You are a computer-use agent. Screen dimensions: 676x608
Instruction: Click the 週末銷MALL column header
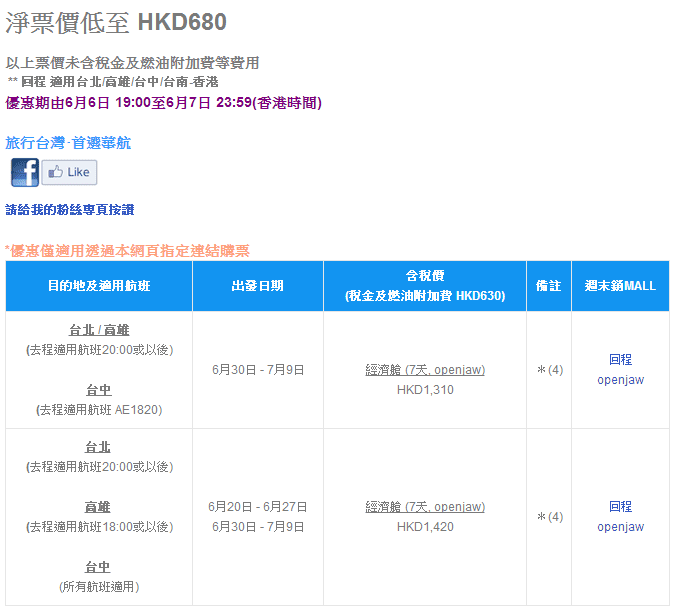coord(620,286)
